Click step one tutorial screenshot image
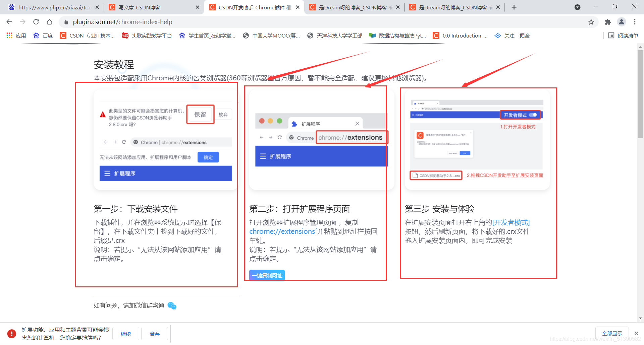Screen dimensions: 644x345 [x=166, y=140]
